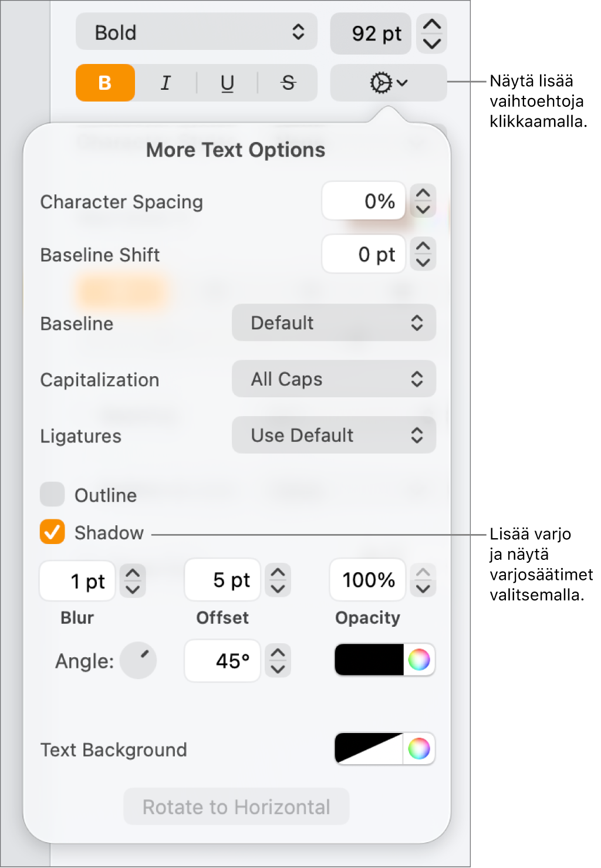Image resolution: width=601 pixels, height=868 pixels.
Task: Click the black shadow color swatch
Action: (x=369, y=660)
